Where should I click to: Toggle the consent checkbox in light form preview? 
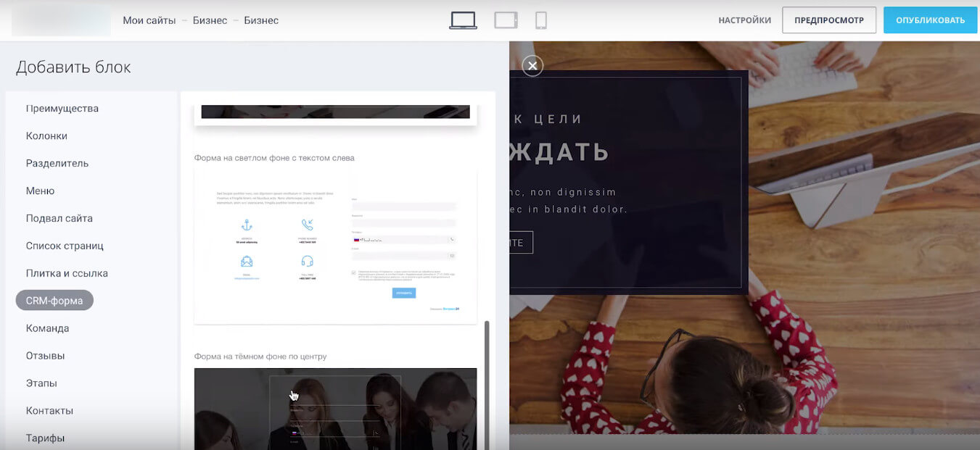(353, 272)
